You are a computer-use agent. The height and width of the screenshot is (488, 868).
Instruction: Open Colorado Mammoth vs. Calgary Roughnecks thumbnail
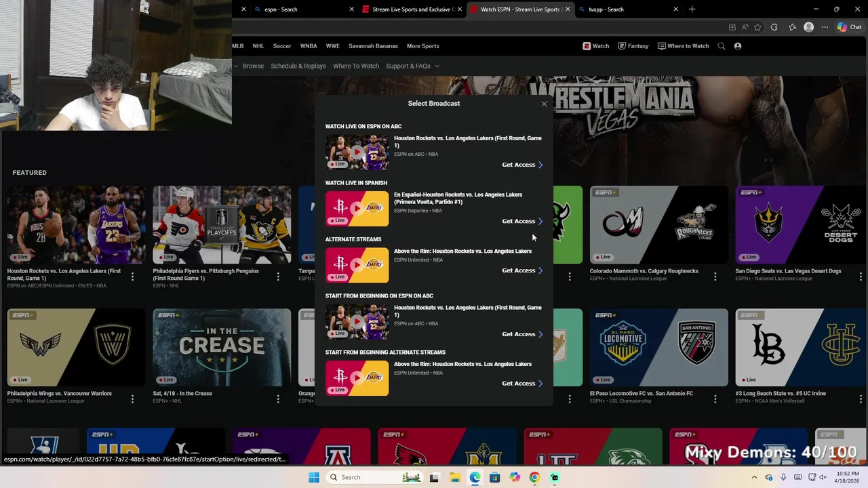658,225
